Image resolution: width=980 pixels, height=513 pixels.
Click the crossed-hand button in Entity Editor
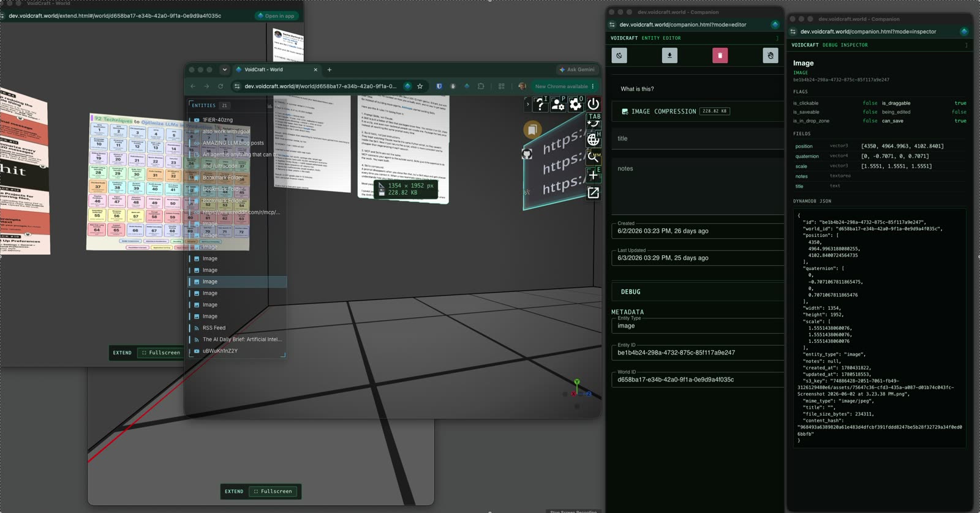click(x=771, y=55)
